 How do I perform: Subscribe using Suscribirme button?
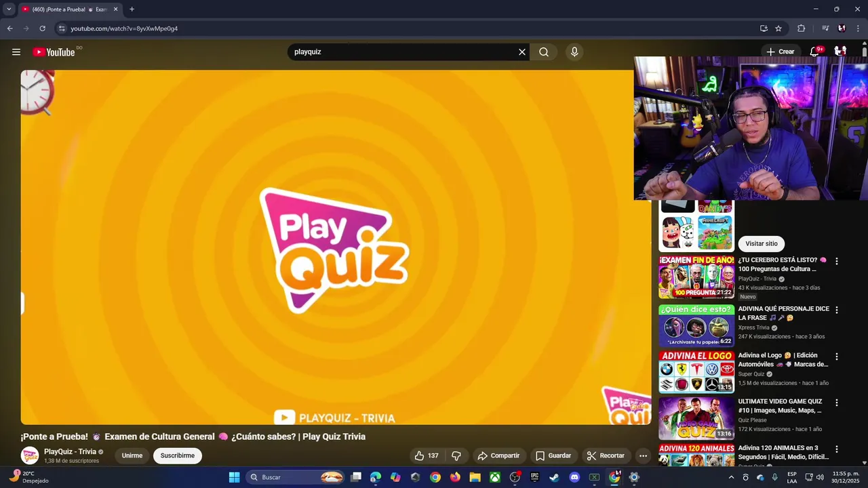tap(178, 455)
